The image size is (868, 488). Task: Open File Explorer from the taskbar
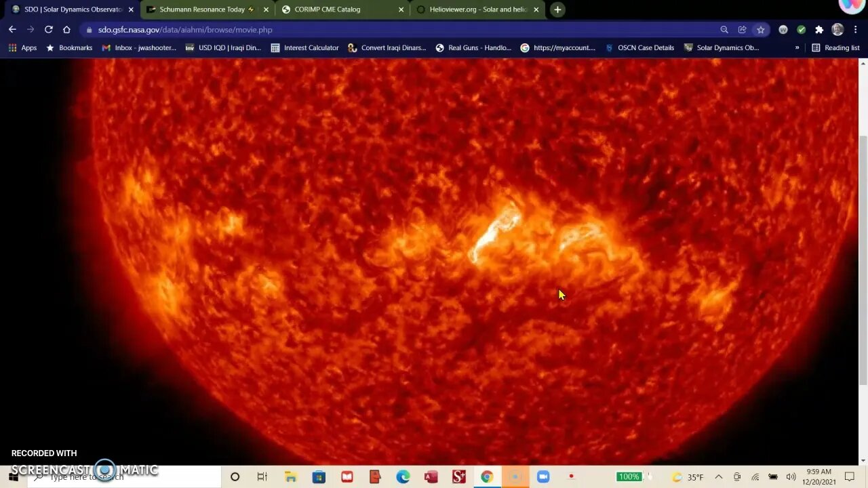(x=290, y=476)
